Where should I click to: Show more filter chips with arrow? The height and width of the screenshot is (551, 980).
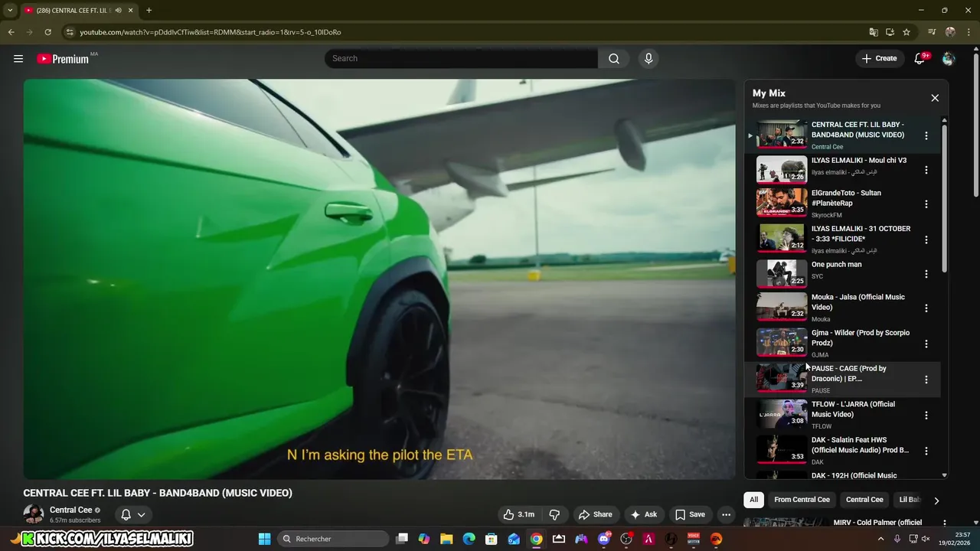tap(936, 500)
